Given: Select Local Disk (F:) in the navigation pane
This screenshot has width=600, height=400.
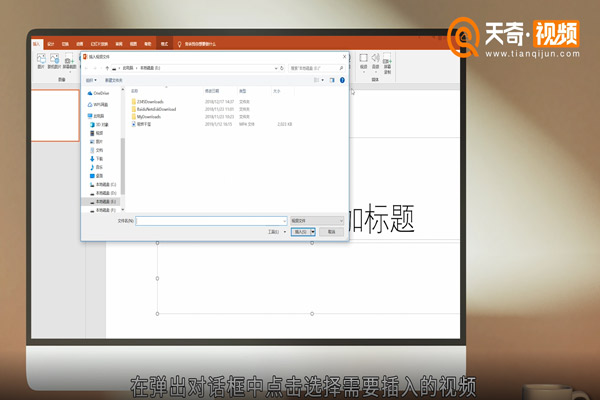Looking at the screenshot, I should coord(103,210).
